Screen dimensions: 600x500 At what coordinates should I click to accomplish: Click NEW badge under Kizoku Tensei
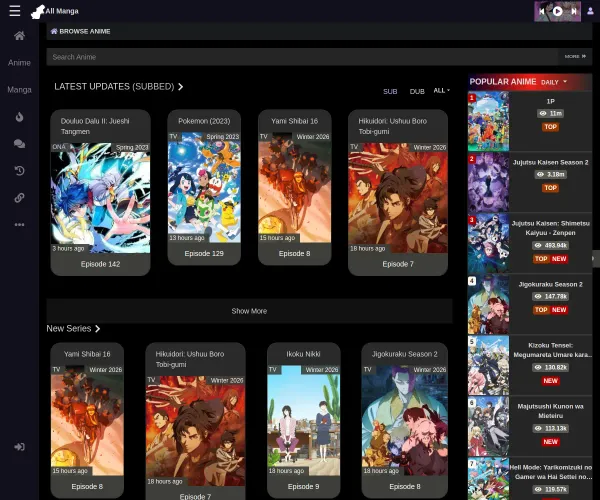[551, 381]
